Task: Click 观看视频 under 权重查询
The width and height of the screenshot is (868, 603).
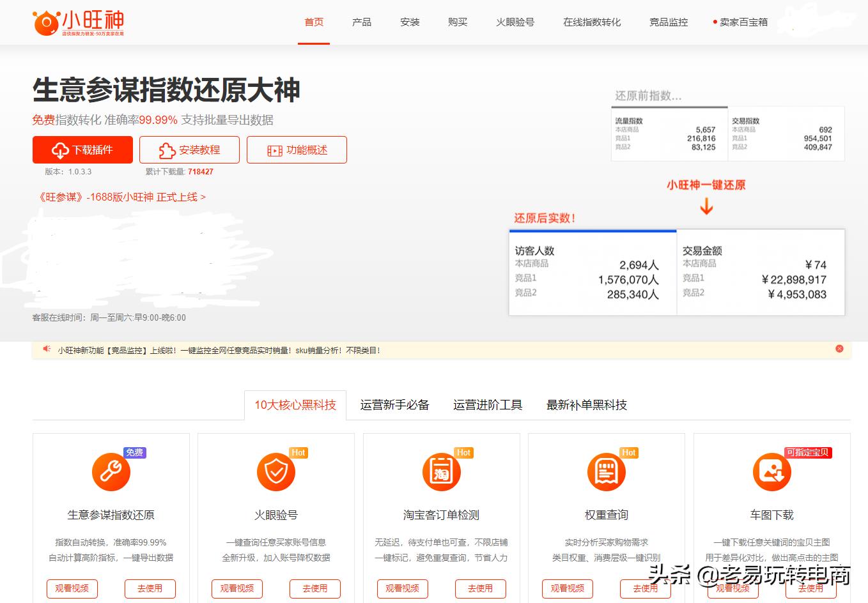Action: (x=567, y=588)
